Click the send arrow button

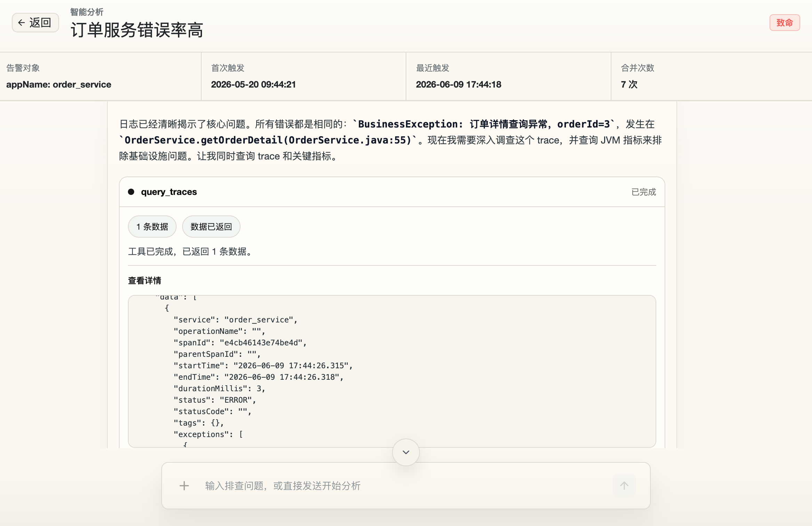[624, 486]
